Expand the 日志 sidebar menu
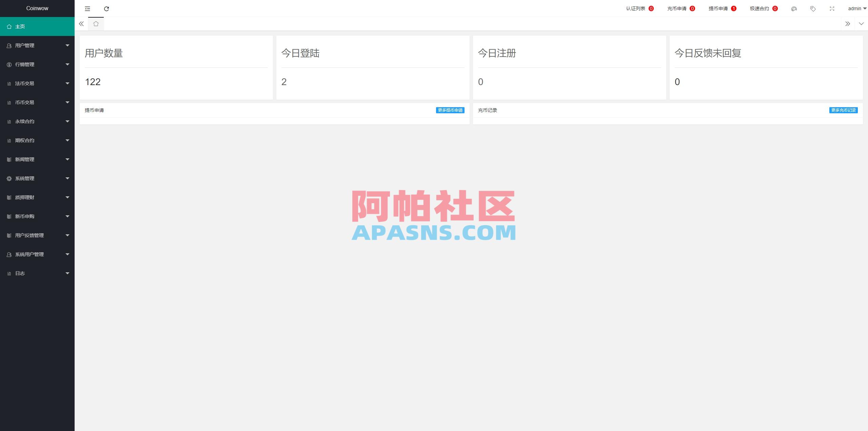The image size is (868, 431). click(x=37, y=273)
